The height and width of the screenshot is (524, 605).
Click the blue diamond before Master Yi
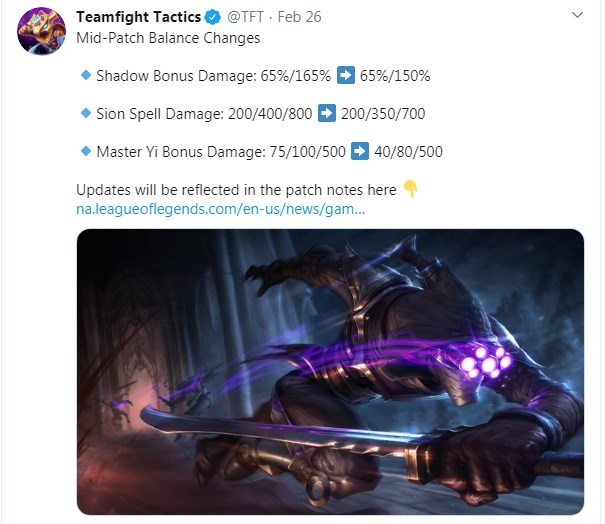tap(86, 150)
